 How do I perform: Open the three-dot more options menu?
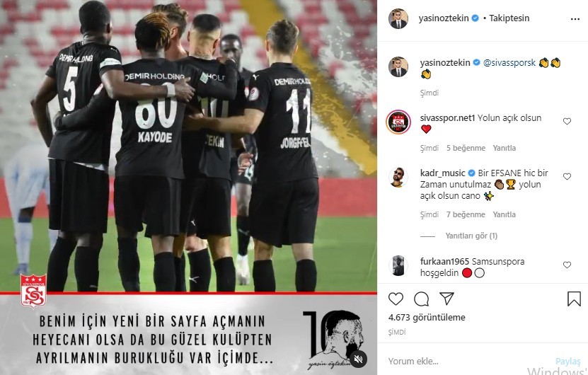coord(575,19)
